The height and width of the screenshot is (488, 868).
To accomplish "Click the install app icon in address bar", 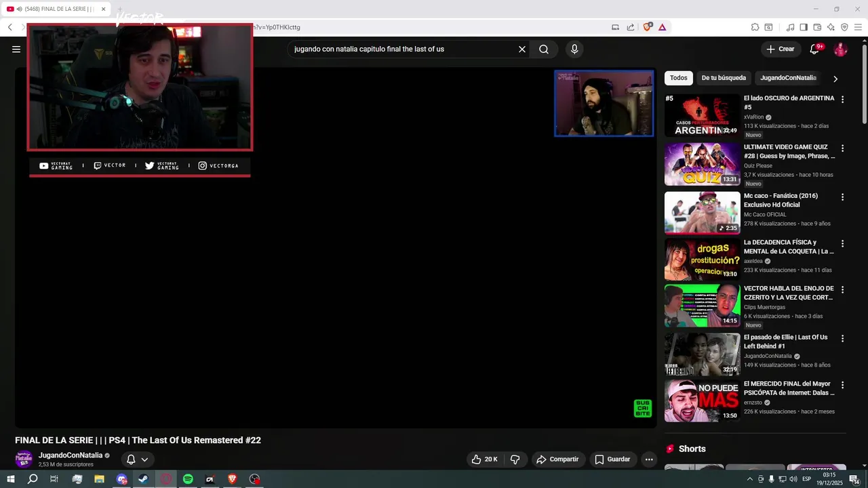I will (x=615, y=27).
